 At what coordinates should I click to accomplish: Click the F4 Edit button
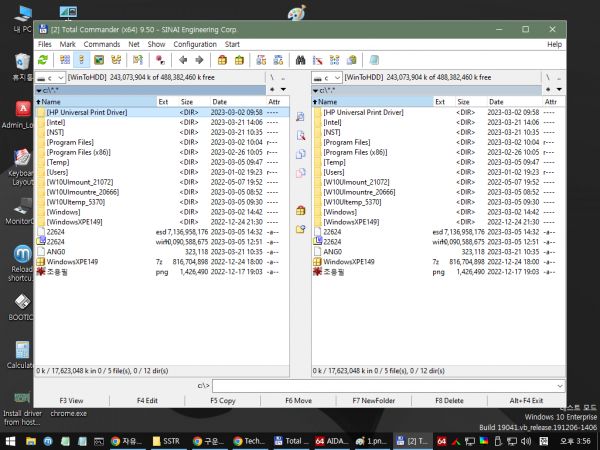point(147,401)
